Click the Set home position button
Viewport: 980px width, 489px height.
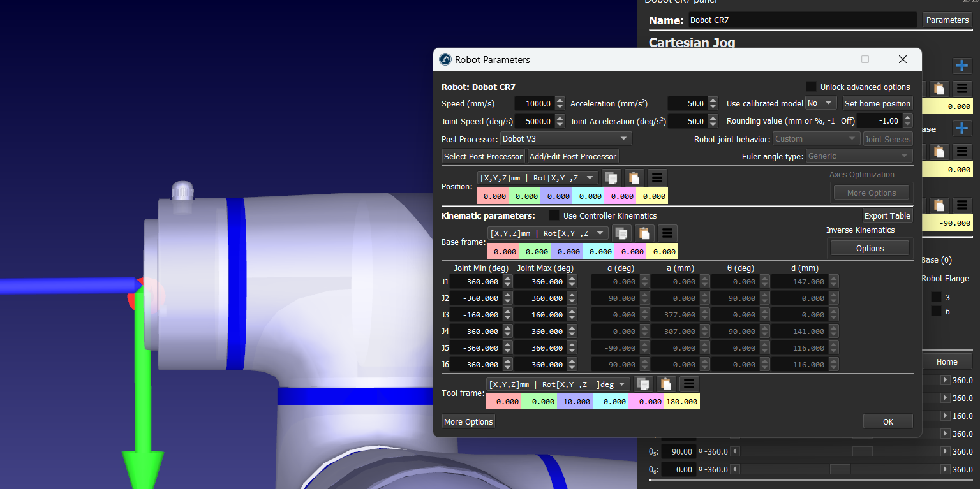pos(877,103)
